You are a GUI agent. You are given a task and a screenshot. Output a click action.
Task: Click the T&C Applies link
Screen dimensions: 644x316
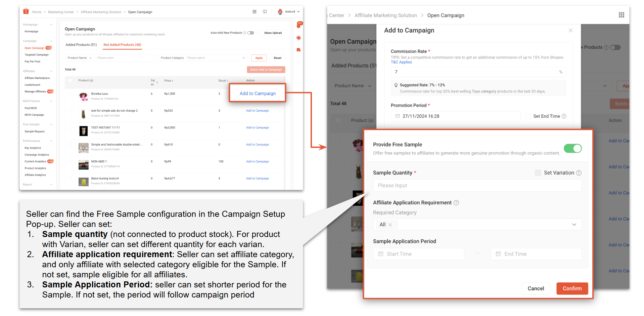pyautogui.click(x=401, y=62)
